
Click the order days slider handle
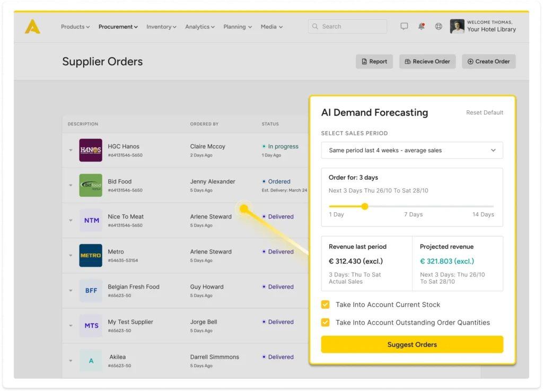click(x=365, y=206)
